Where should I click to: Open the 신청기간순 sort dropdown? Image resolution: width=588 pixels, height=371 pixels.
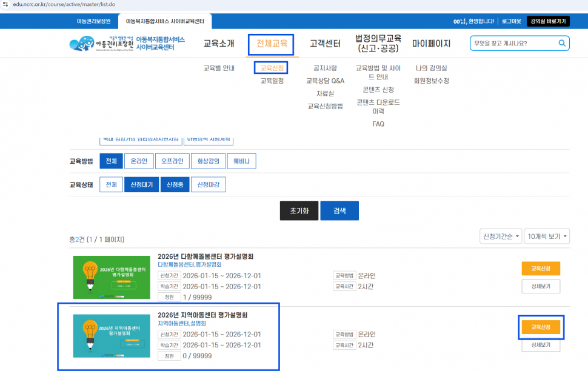(x=500, y=236)
